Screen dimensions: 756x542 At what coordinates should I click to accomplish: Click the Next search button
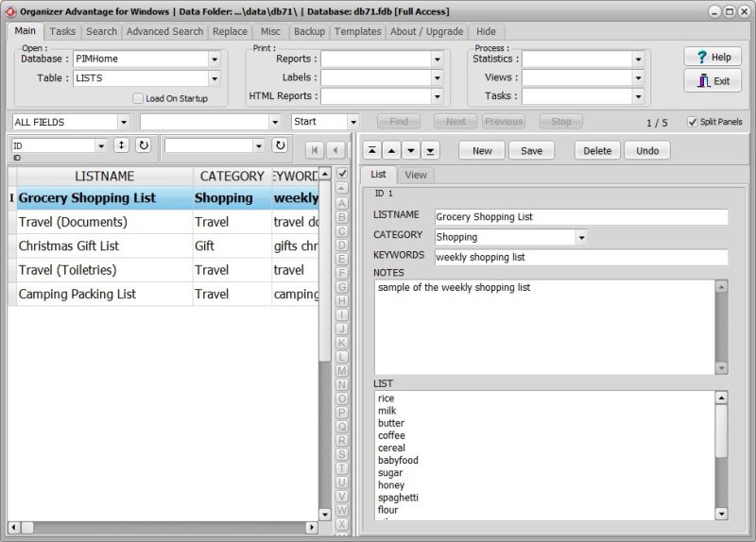point(455,122)
